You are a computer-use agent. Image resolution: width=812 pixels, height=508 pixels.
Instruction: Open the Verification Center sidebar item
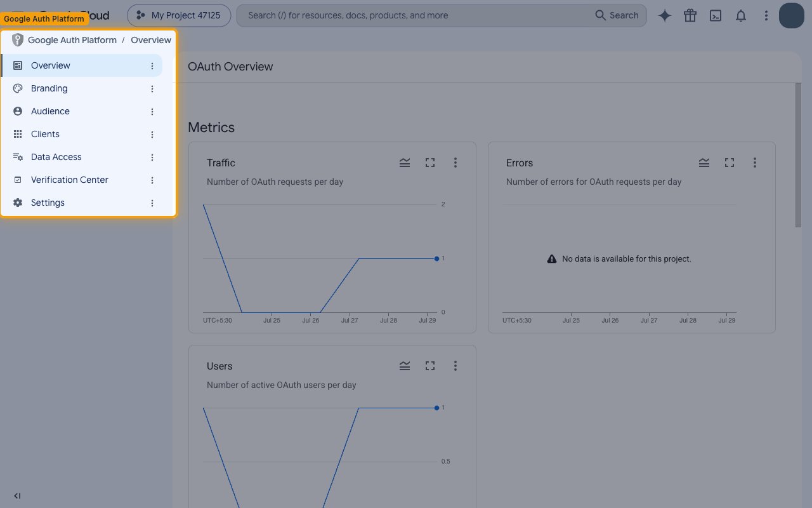pyautogui.click(x=81, y=180)
